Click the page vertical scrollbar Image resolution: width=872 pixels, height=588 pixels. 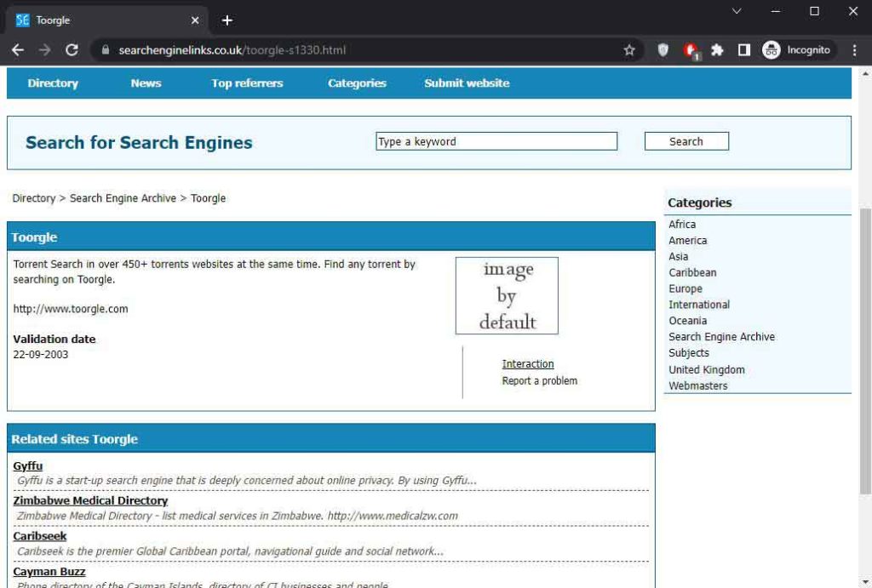[865, 349]
